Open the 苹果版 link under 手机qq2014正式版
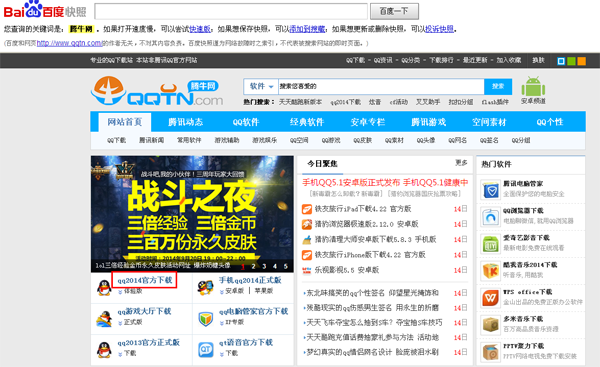600x367 pixels. pyautogui.click(x=264, y=291)
